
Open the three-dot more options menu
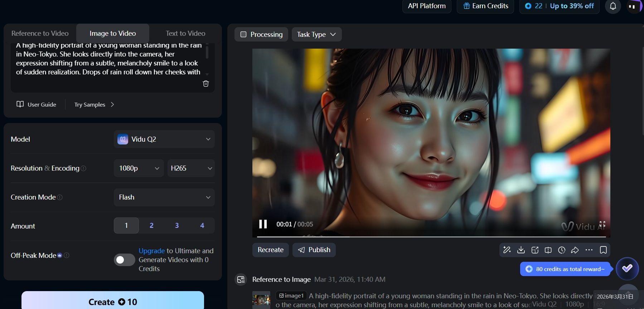(x=589, y=250)
